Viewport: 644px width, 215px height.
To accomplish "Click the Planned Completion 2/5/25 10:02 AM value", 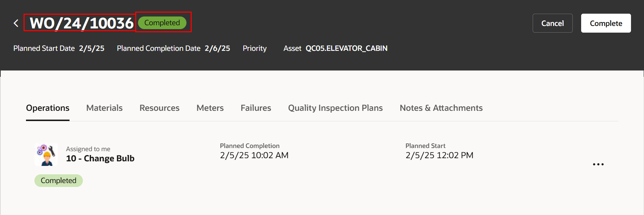I will [254, 155].
